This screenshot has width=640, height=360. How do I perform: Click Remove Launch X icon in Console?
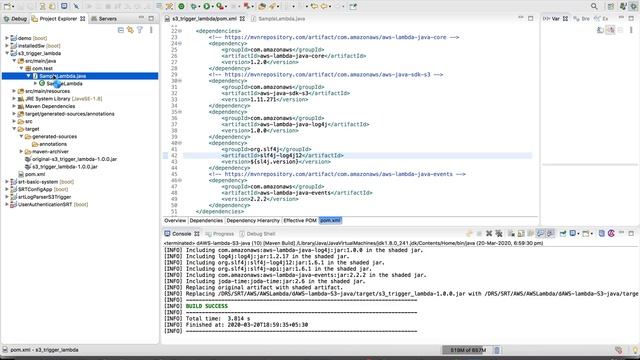coord(489,233)
